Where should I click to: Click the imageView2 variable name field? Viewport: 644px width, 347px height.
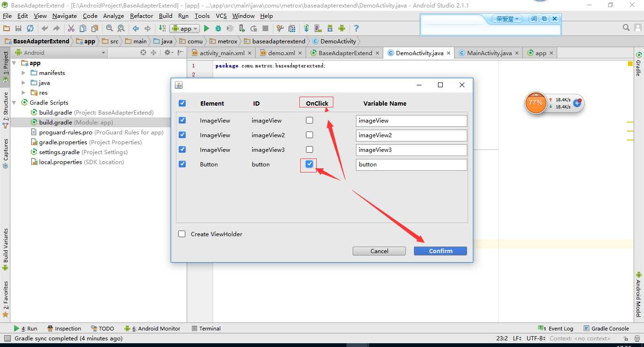point(412,135)
